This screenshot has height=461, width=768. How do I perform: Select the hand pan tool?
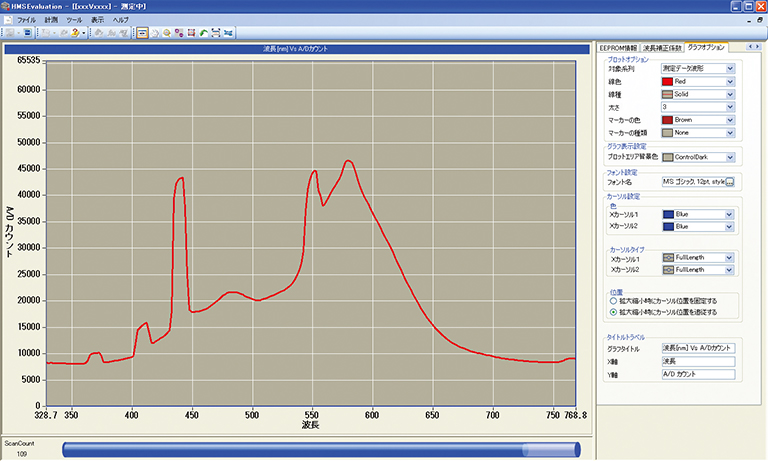154,33
